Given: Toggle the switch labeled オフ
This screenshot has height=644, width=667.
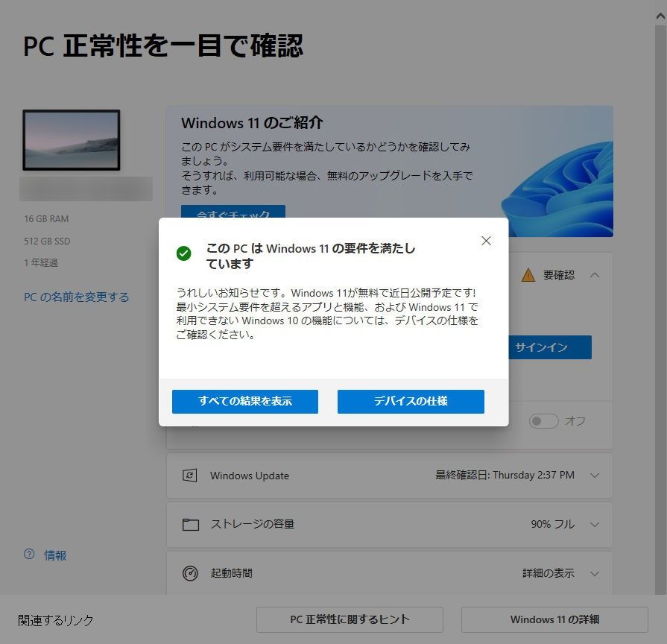Looking at the screenshot, I should point(543,421).
